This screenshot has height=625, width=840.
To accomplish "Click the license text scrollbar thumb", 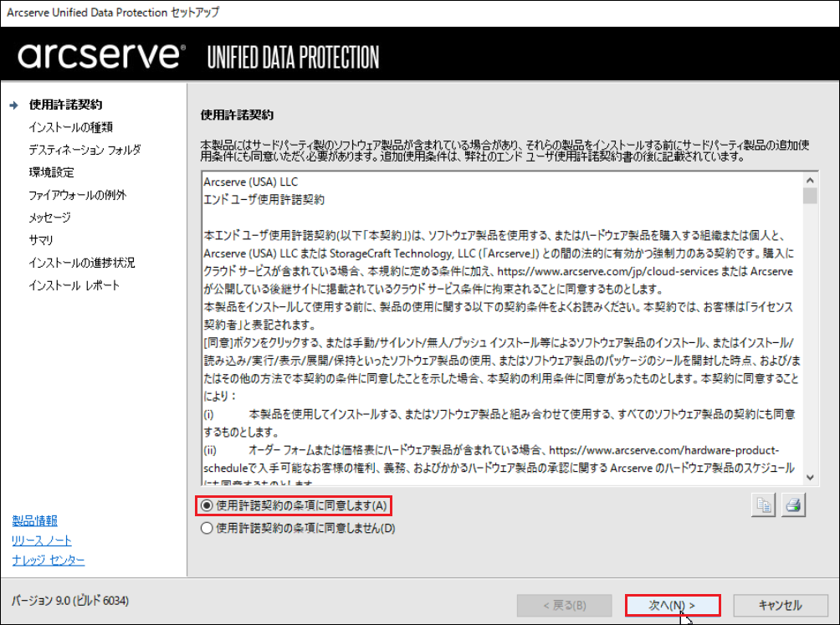I will coord(810,196).
